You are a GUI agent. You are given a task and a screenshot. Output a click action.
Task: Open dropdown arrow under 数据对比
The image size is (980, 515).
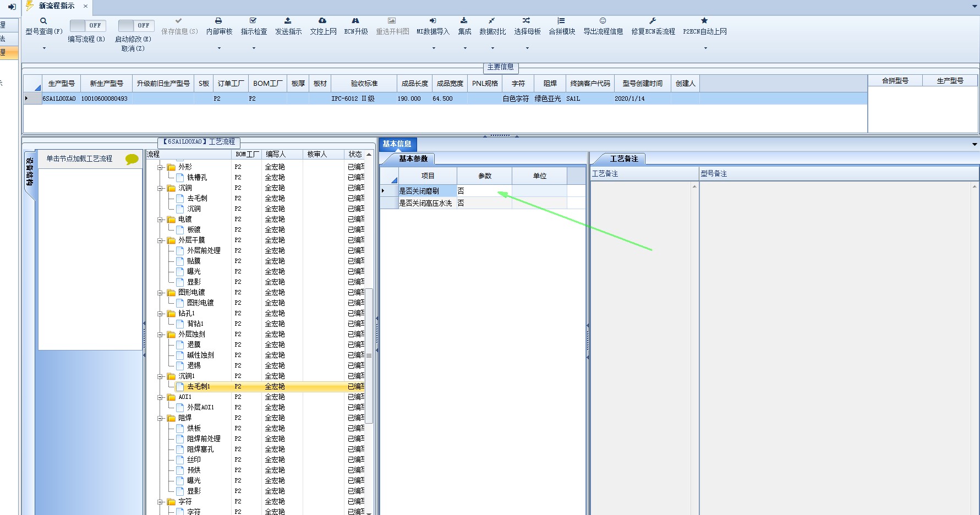tap(492, 48)
